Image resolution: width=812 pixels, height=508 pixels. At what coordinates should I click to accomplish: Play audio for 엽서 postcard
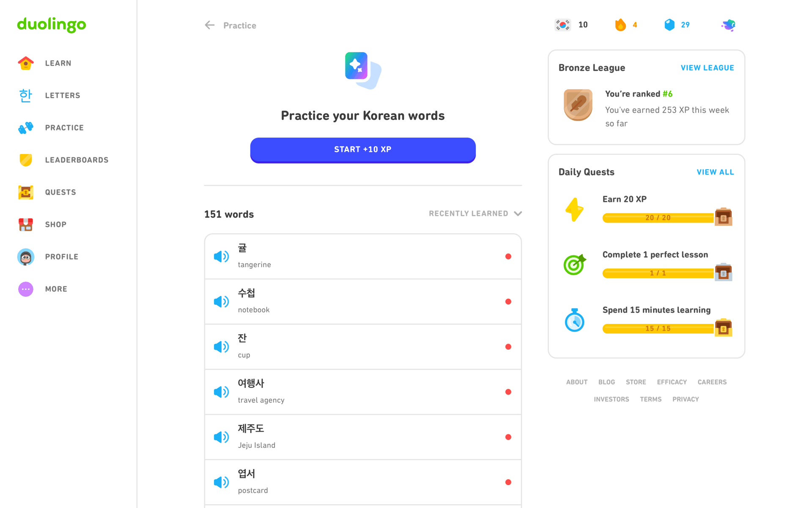point(221,482)
